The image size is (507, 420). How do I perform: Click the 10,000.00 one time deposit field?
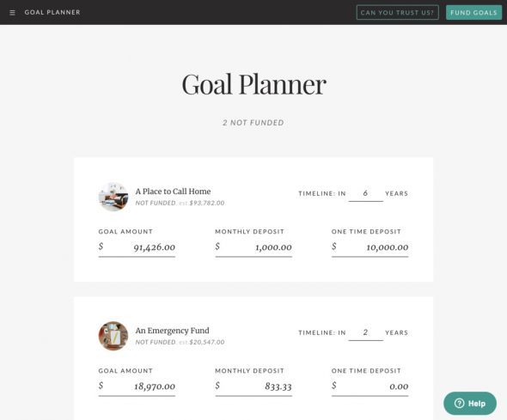[370, 247]
